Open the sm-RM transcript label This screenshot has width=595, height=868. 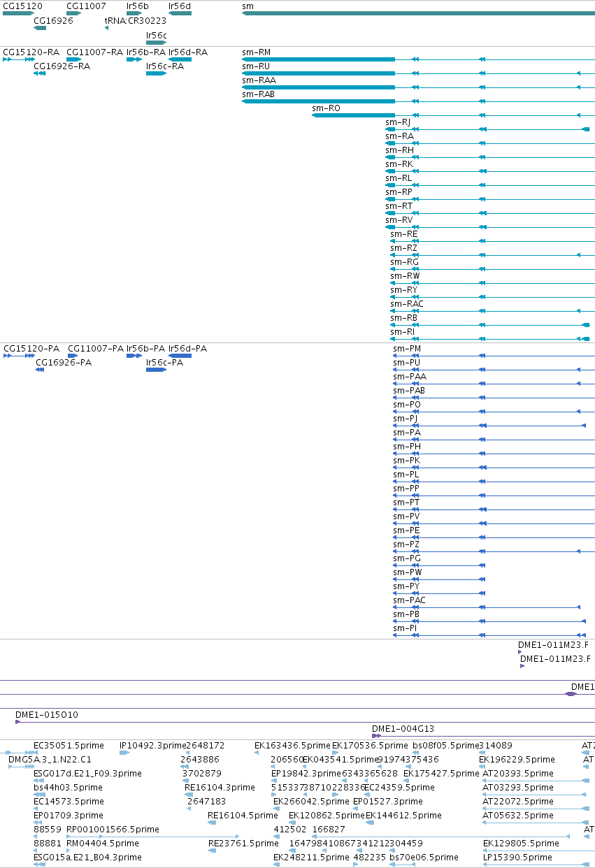tap(256, 52)
